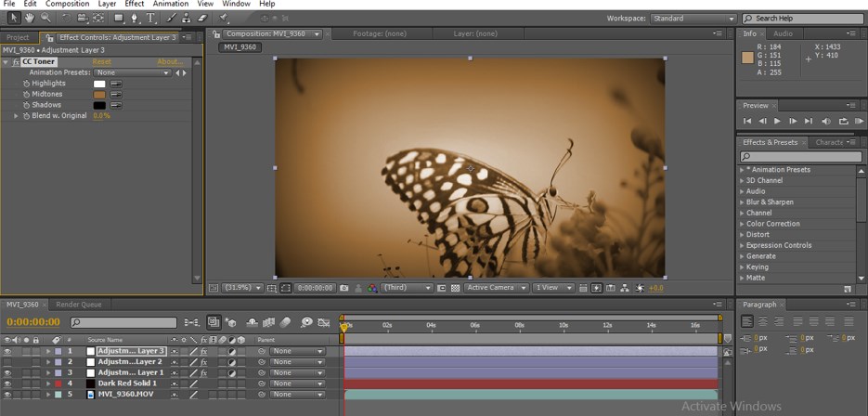Viewport: 868px width, 416px height.
Task: Hide Adjustment Layer 3 with its eye icon
Action: point(7,351)
